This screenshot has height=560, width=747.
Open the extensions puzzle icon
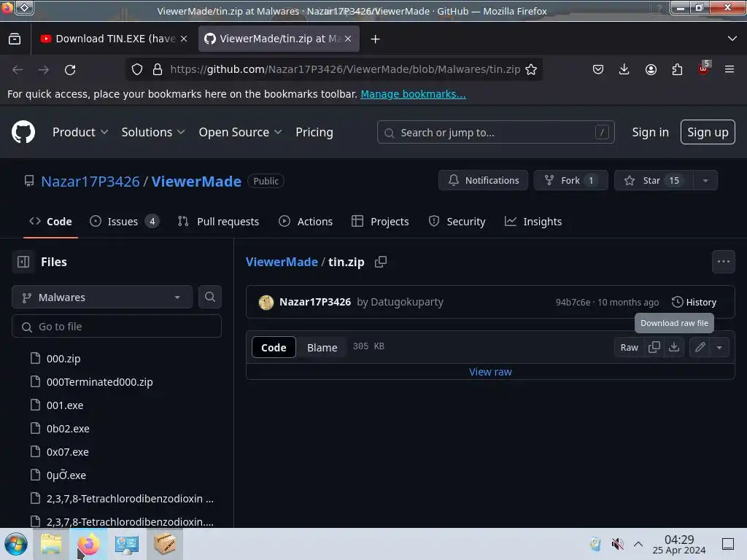[677, 69]
